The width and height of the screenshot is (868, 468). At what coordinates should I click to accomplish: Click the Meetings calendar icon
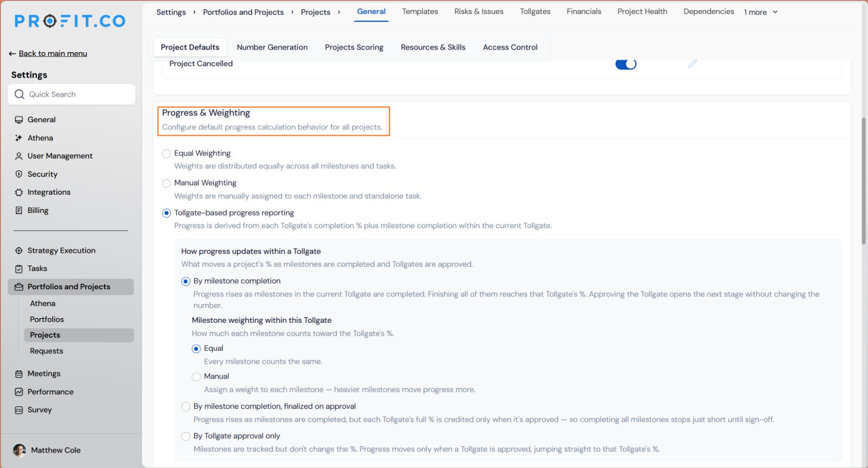tap(19, 374)
